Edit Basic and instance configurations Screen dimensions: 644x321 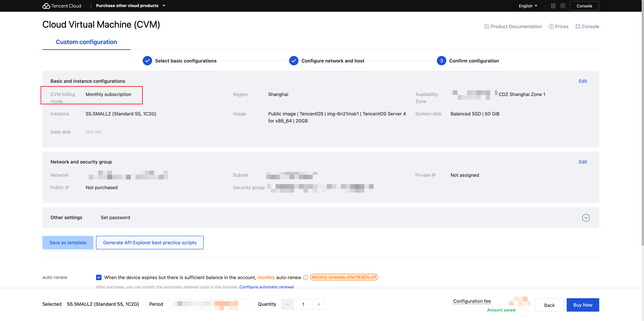(582, 81)
